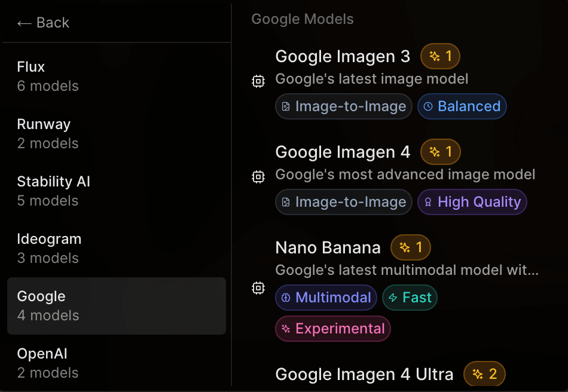This screenshot has height=392, width=568.
Task: Toggle the Fast tag on Nano Banana
Action: (x=410, y=298)
